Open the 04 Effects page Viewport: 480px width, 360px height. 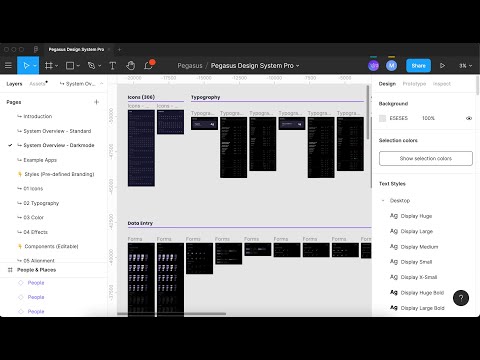tap(35, 232)
